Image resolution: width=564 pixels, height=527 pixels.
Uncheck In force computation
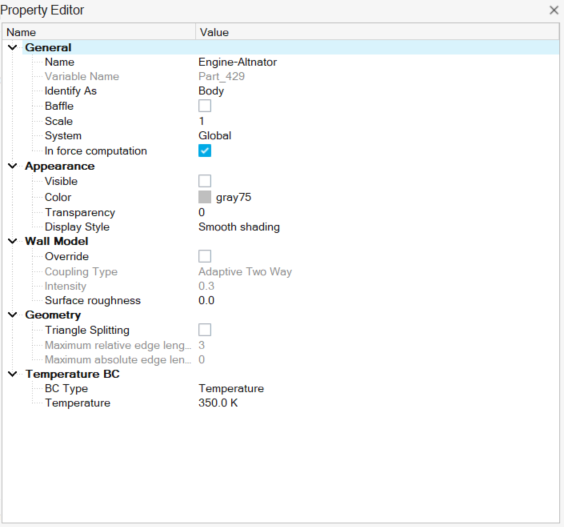pyautogui.click(x=205, y=151)
